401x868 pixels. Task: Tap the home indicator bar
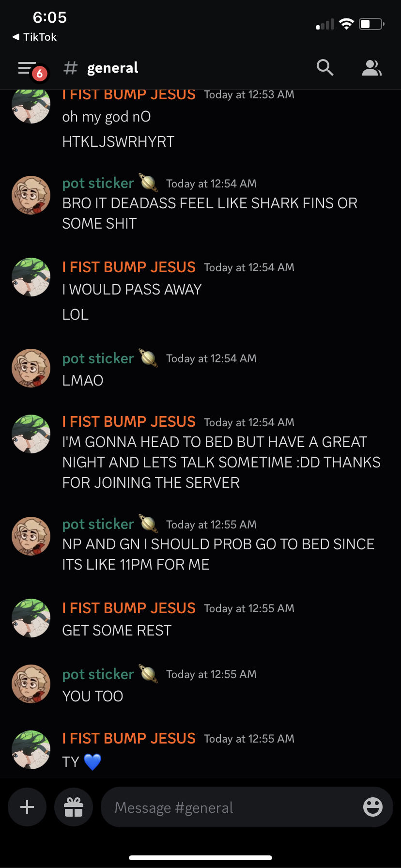pyautogui.click(x=200, y=857)
